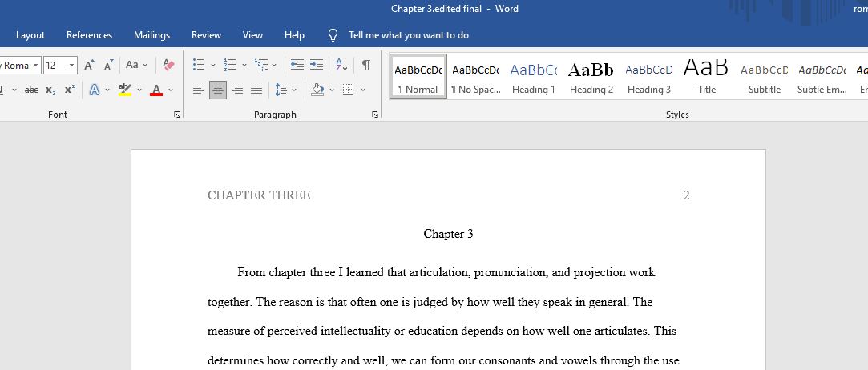
Task: Apply the Heading 3 style
Action: coord(648,77)
